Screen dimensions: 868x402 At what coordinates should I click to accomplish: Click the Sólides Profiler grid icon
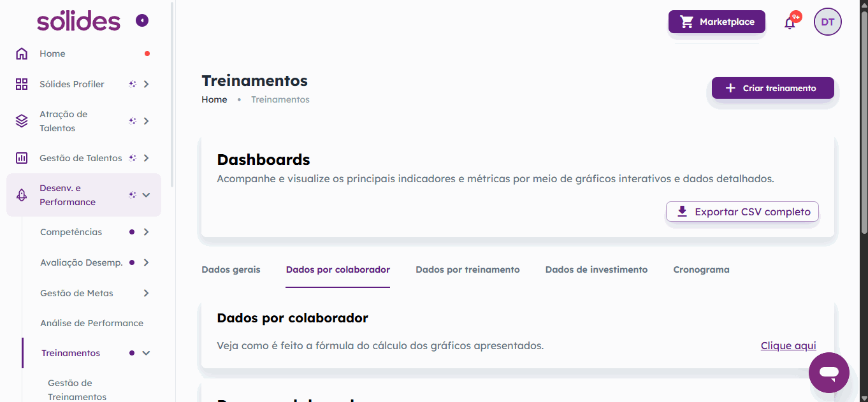22,84
